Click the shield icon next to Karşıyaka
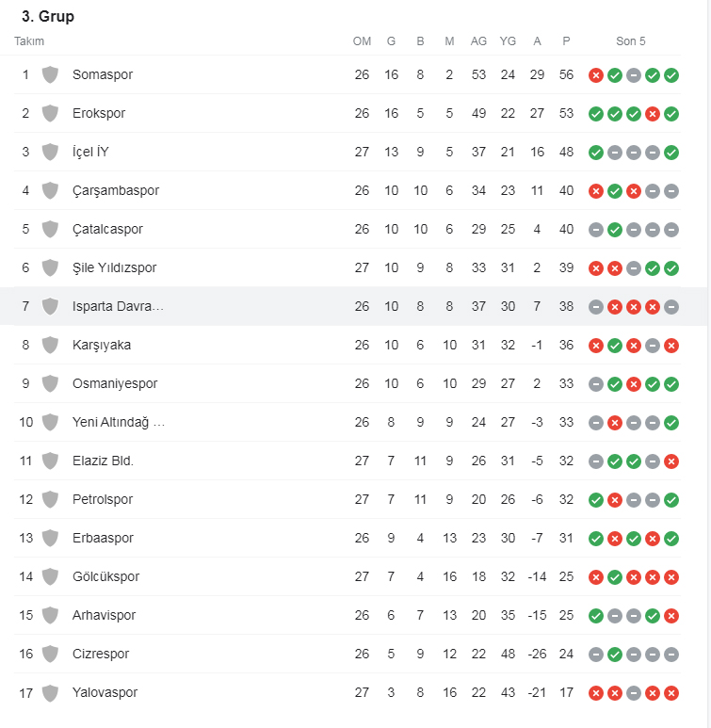Viewport: 711px width, 728px height. point(50,345)
